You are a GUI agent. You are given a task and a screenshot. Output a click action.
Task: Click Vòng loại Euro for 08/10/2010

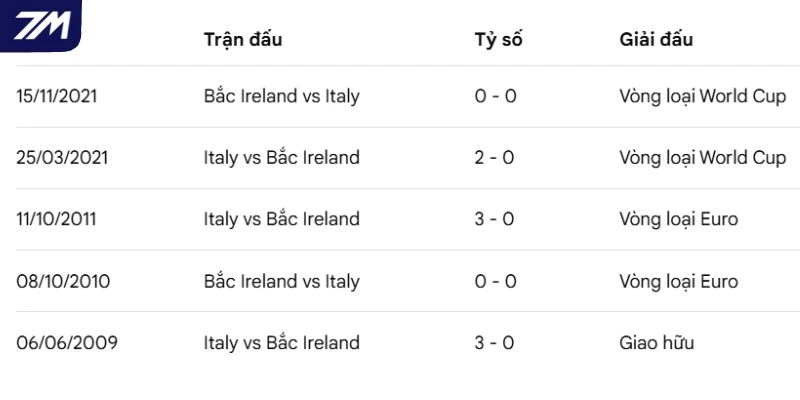(678, 281)
